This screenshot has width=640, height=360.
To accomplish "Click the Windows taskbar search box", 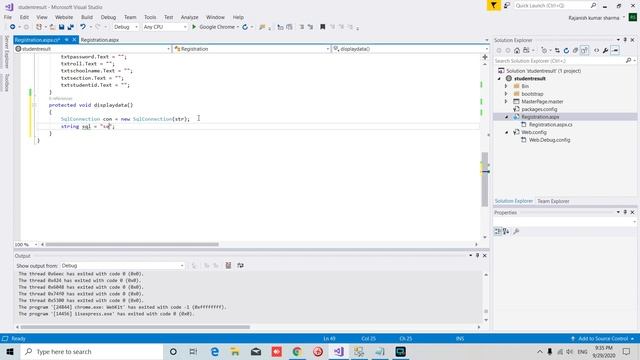I will click(92, 351).
